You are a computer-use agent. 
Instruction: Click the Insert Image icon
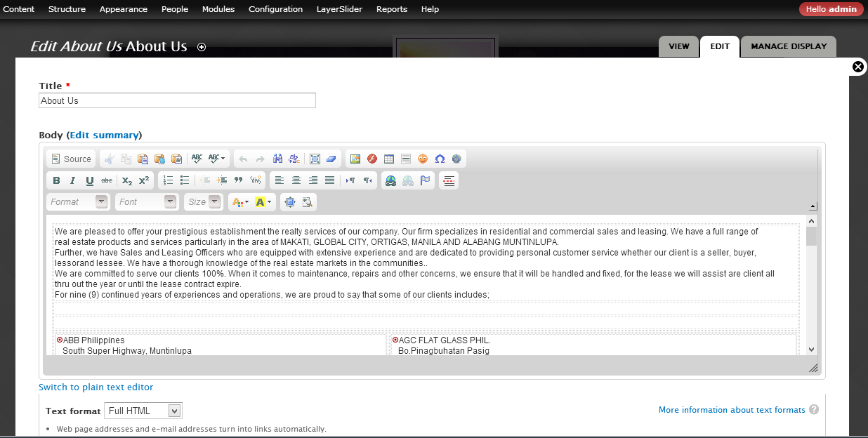click(x=355, y=159)
